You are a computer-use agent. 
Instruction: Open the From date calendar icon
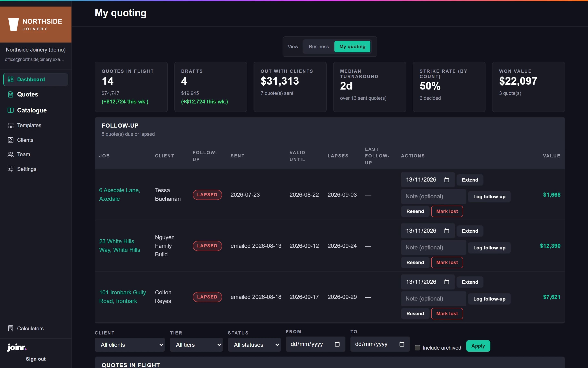[337, 344]
